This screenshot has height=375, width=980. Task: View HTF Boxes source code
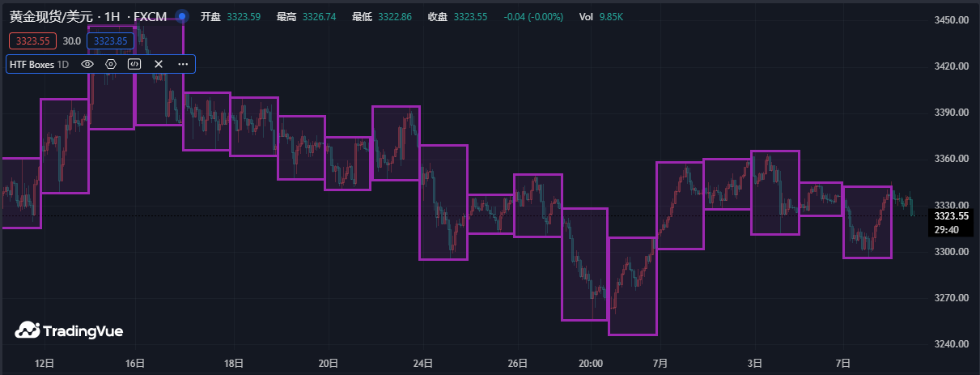point(135,64)
